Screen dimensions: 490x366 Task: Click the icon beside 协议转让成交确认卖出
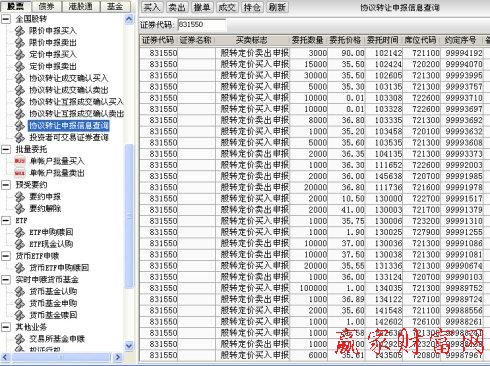[x=20, y=90]
